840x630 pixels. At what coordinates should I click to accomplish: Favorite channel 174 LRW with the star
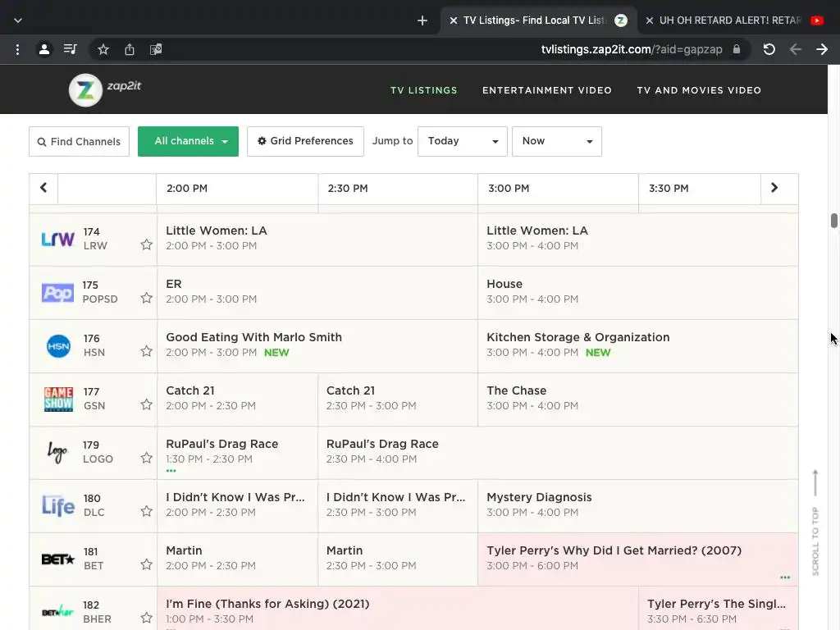pyautogui.click(x=146, y=244)
